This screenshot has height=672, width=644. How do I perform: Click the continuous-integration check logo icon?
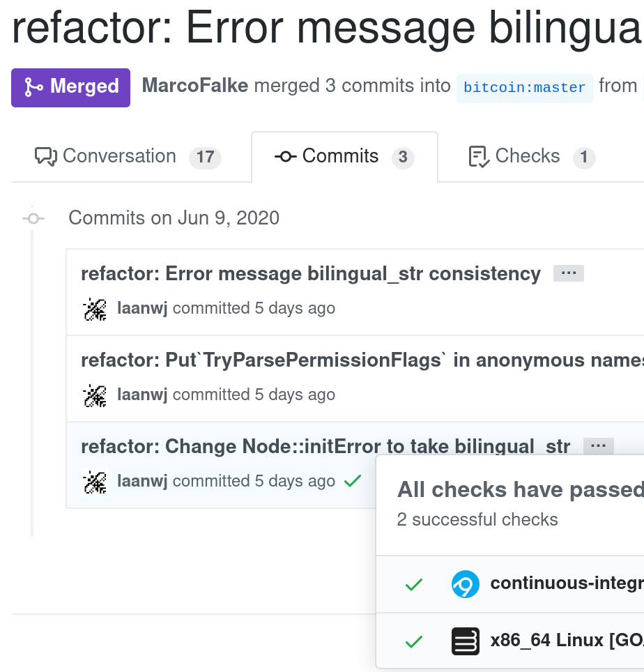tap(466, 584)
